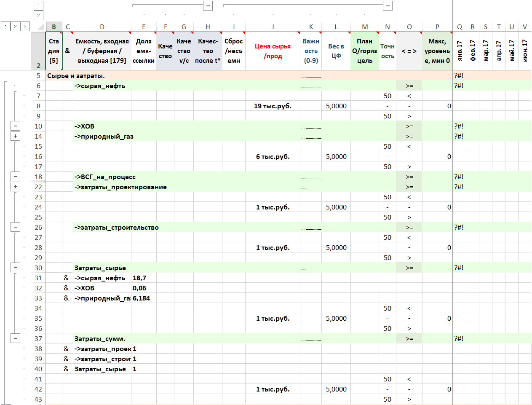
Task: Expand the collapsed group at row 14
Action: tap(16, 136)
